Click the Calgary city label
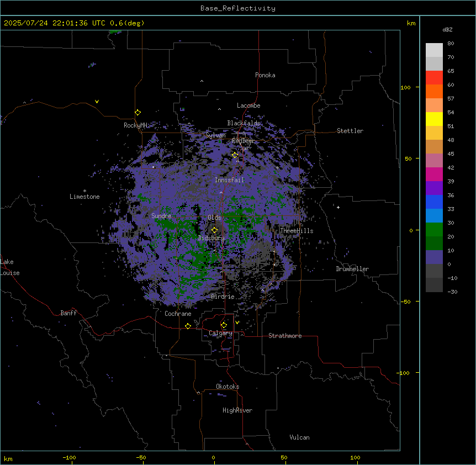476x465 pixels. tap(220, 333)
